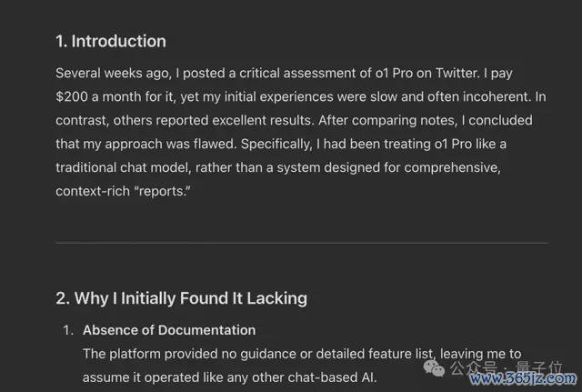Click the bold 'Absence of Documentation' item
Viewport: 582px width, 392px height.
[169, 330]
